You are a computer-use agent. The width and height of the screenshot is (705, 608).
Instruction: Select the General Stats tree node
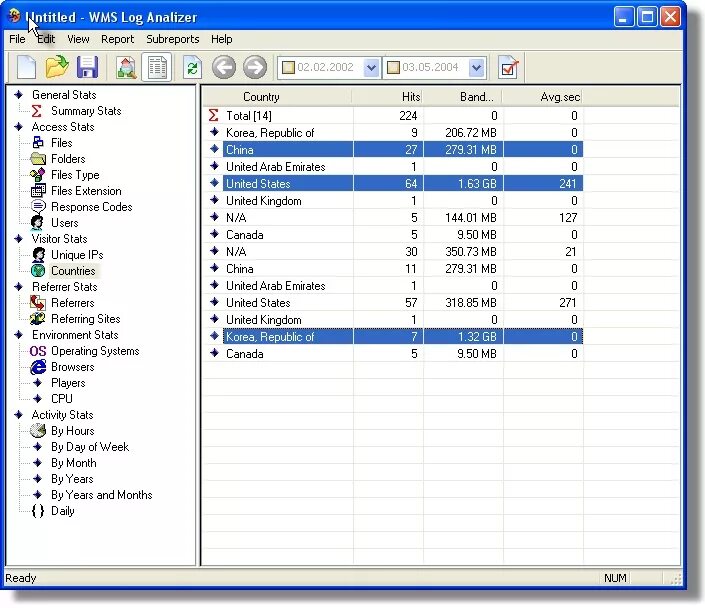point(64,95)
